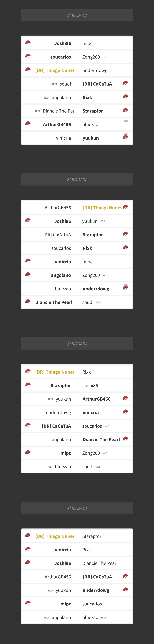The height and width of the screenshot is (644, 154).
Task: Click the pokeball beside ArthurGB456 in 3ª Rodada
Action: [x=126, y=398]
